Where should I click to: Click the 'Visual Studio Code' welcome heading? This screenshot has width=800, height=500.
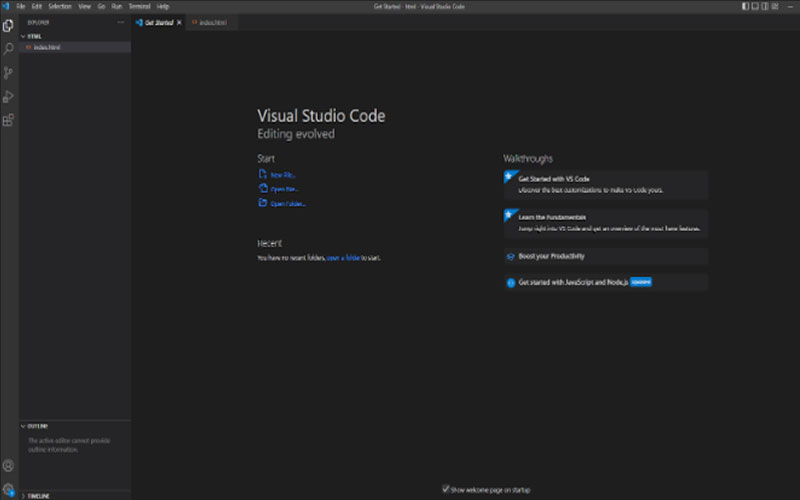click(321, 116)
